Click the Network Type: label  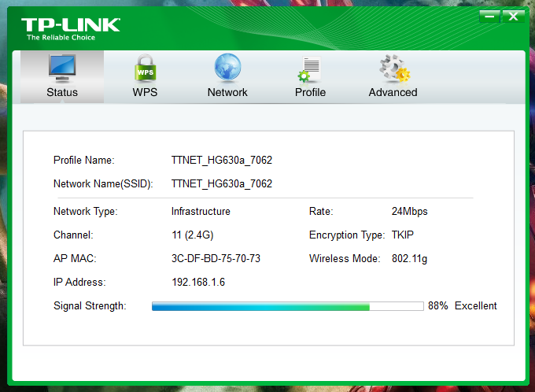pyautogui.click(x=85, y=212)
